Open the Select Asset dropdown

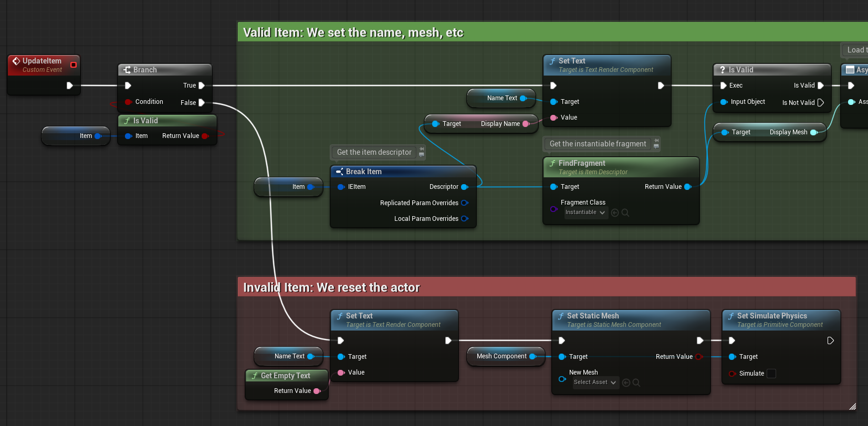595,382
